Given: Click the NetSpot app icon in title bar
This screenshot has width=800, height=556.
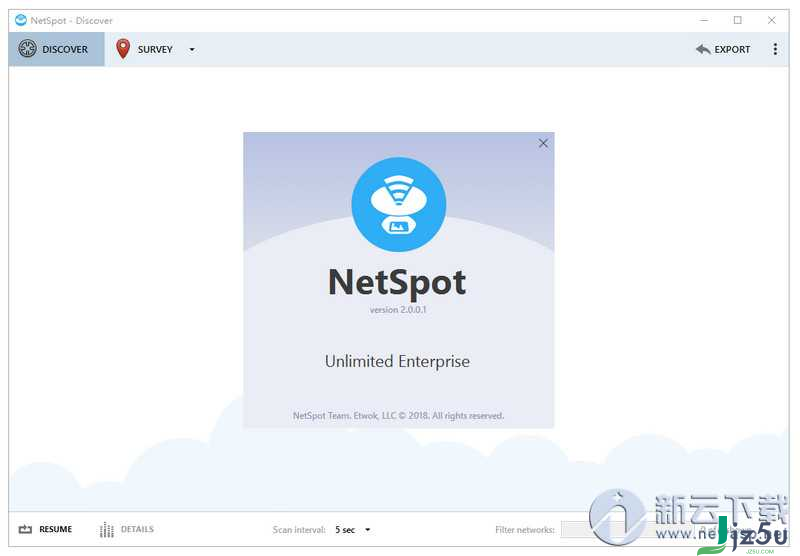Looking at the screenshot, I should pyautogui.click(x=20, y=20).
